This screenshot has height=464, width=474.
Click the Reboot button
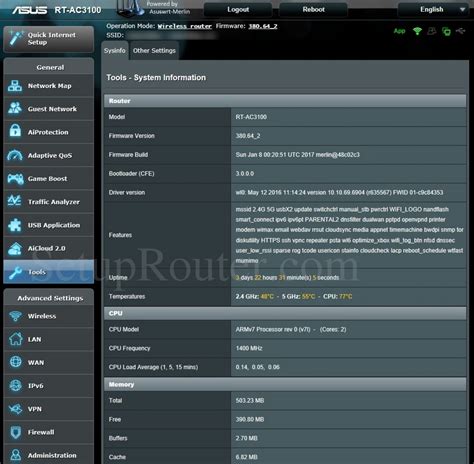point(313,10)
